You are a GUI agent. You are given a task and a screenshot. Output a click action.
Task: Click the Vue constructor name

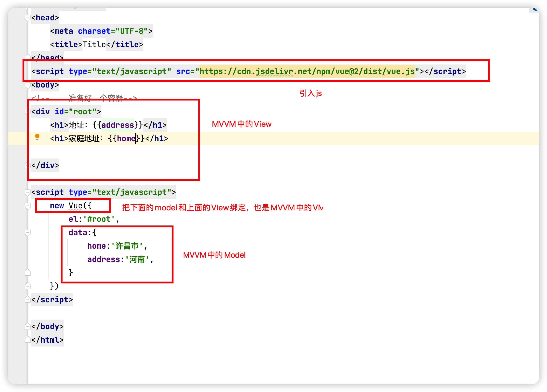(76, 206)
